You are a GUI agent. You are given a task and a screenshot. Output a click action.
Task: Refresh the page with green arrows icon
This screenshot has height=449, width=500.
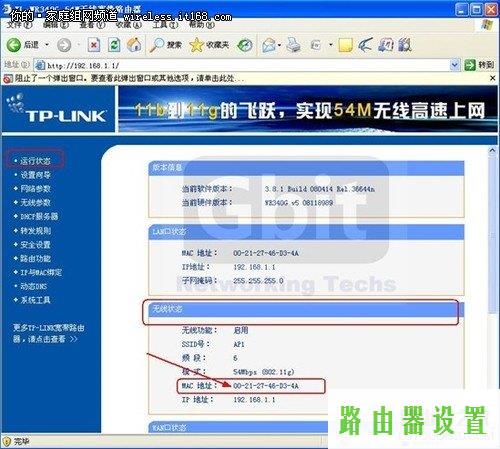114,45
